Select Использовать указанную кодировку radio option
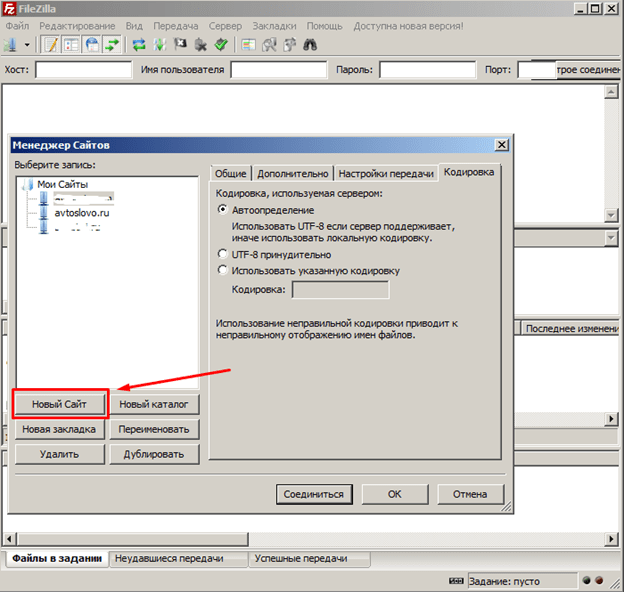 point(222,270)
